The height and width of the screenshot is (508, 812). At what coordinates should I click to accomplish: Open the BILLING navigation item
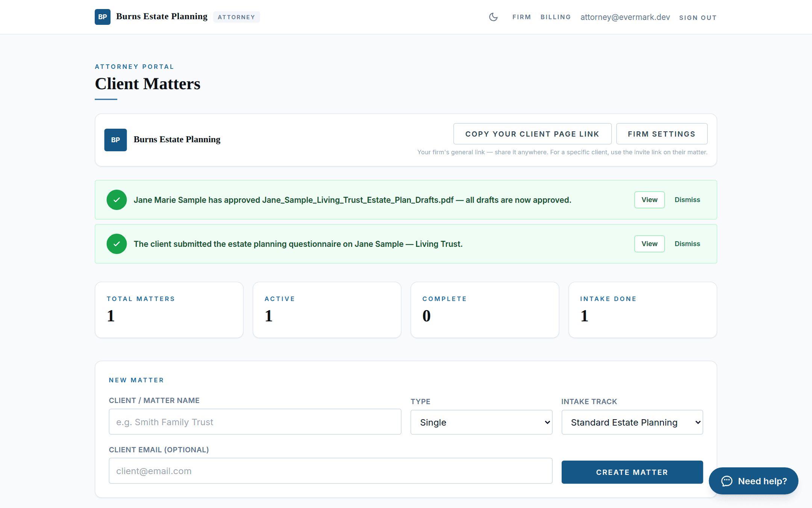point(556,17)
